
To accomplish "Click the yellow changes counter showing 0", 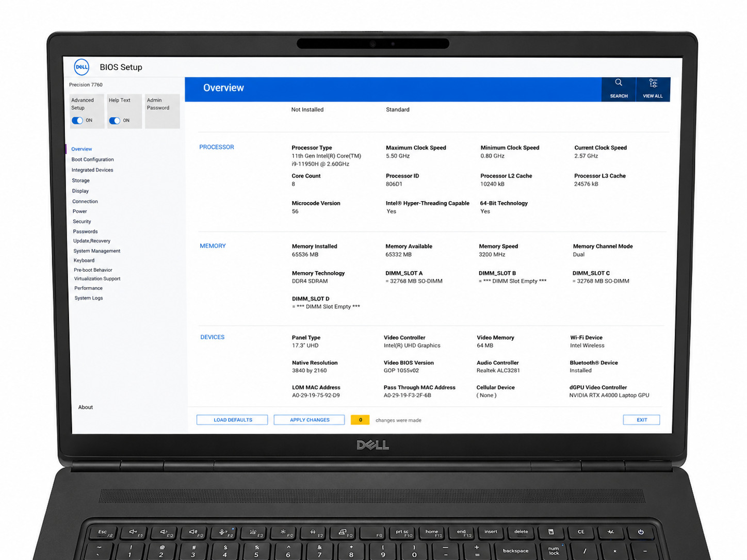I will (360, 420).
